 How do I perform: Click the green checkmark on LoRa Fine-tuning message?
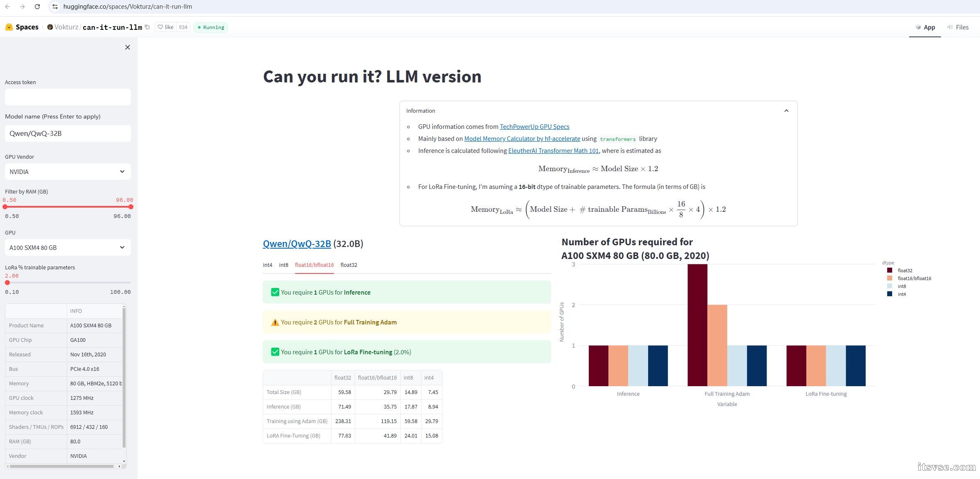coord(275,352)
